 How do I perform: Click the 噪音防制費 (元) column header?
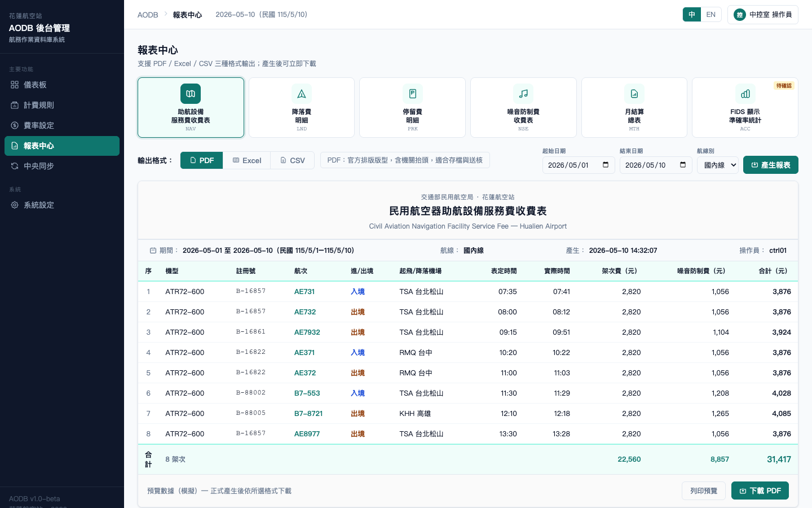click(x=701, y=271)
